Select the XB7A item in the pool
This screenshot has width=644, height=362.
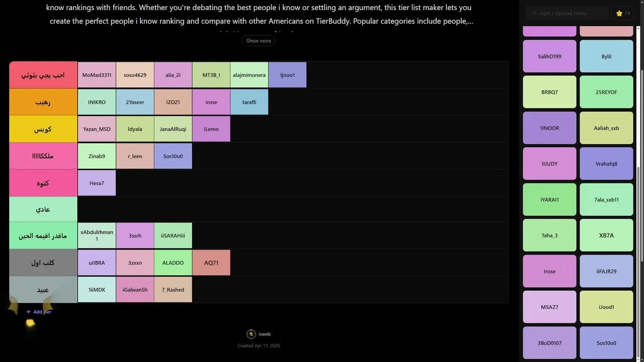606,235
